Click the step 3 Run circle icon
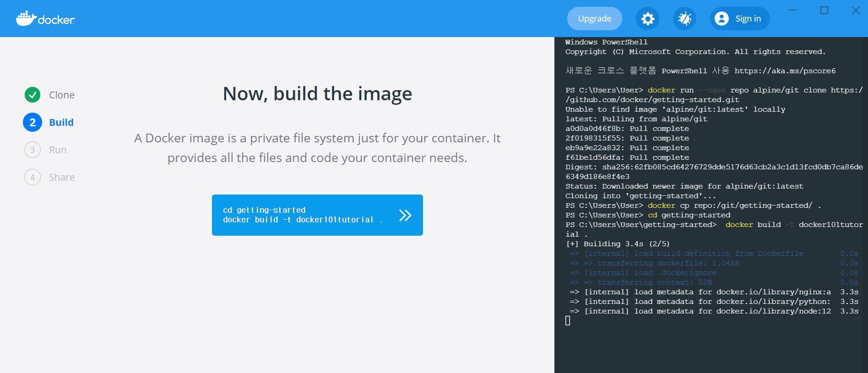 tap(33, 150)
